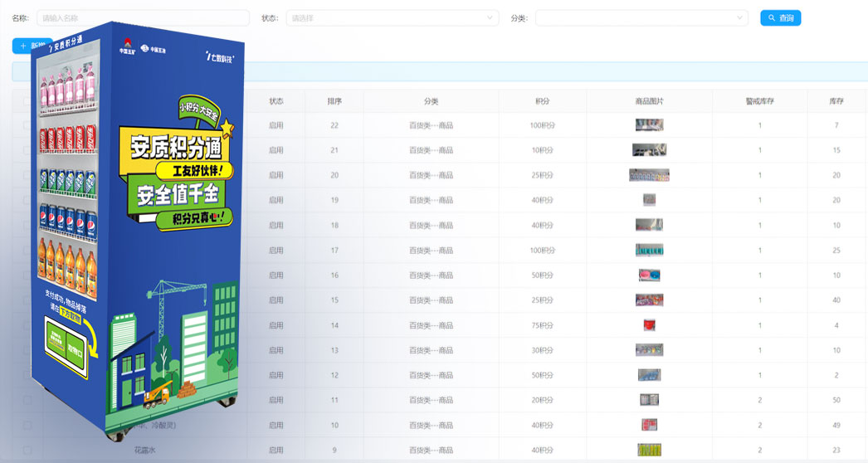Viewport: 868px width, 463px height.
Task: Open product image in sort 21 row
Action: pos(649,150)
